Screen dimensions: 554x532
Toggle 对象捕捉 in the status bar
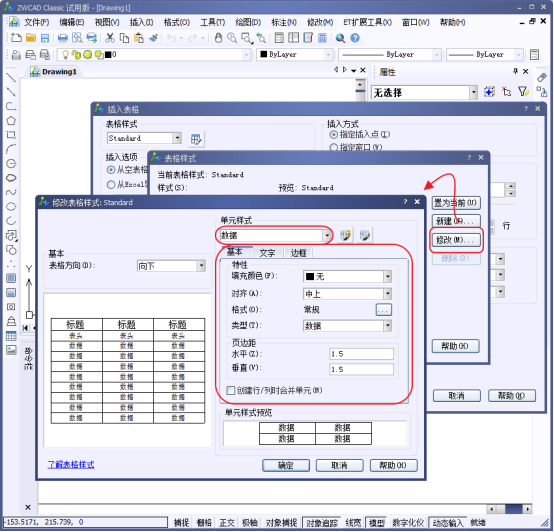[x=281, y=523]
